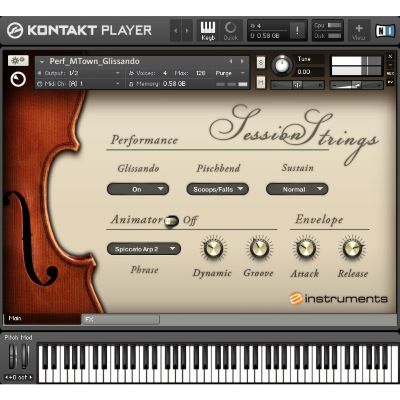Screen dimensions: 400x400
Task: Toggle the PV performance view button
Action: tap(390, 82)
